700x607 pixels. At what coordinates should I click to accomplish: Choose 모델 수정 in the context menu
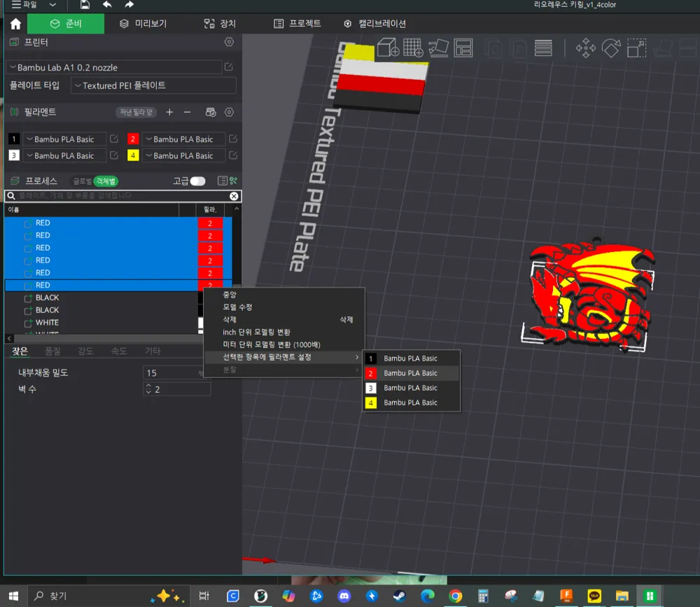coord(284,307)
